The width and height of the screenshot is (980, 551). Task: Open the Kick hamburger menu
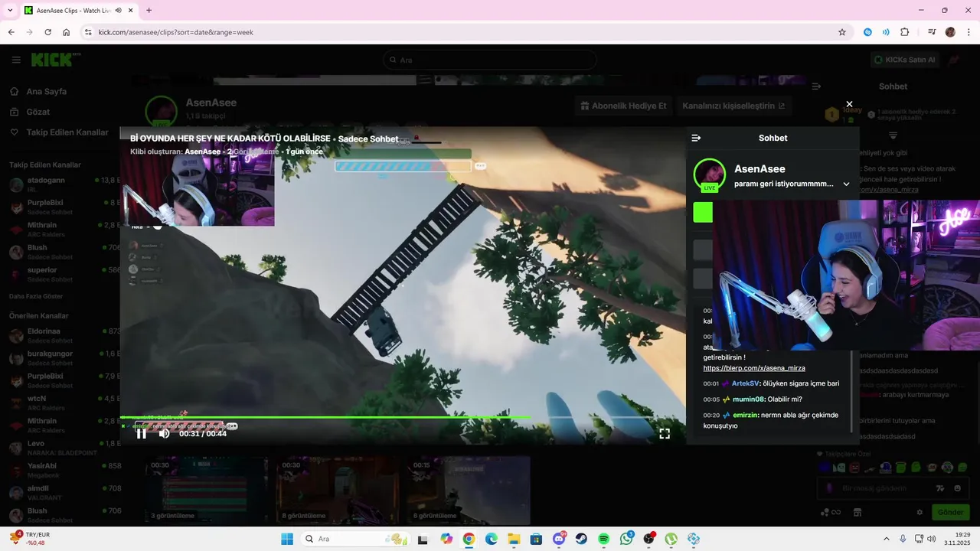click(x=16, y=60)
